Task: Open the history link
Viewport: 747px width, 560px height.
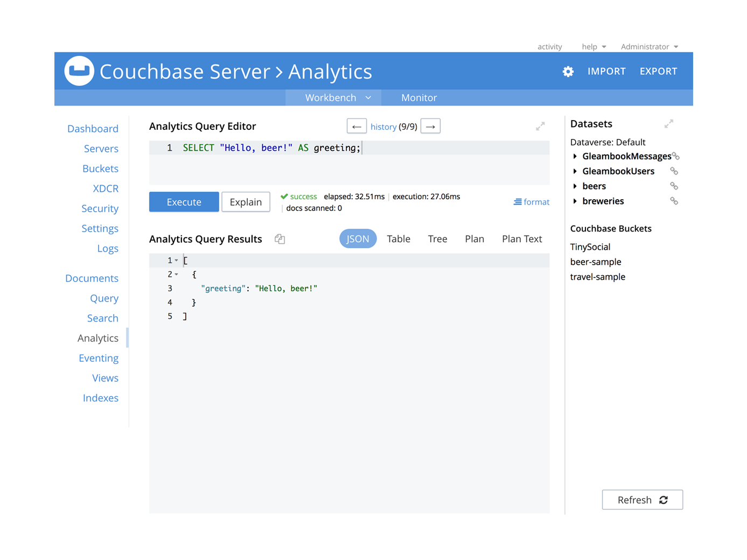Action: (383, 127)
